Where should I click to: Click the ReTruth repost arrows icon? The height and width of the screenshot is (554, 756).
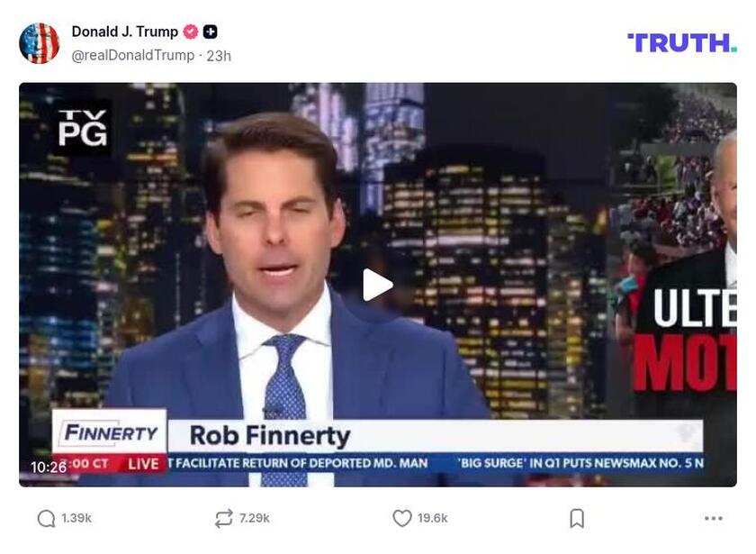(x=224, y=518)
